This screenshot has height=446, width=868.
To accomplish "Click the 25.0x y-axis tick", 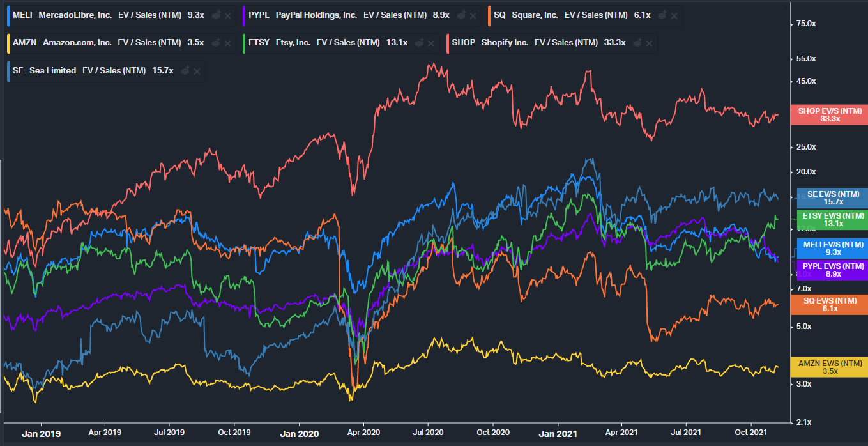I will (x=806, y=147).
